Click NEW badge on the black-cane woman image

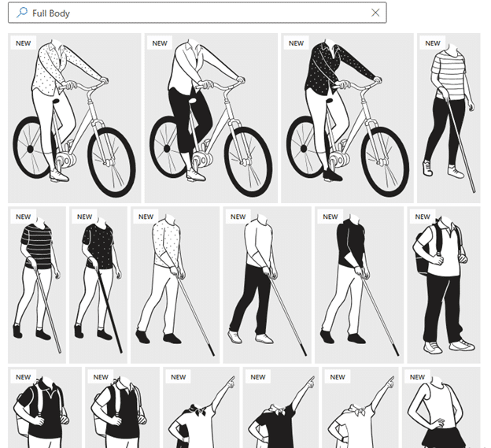[x=84, y=217]
